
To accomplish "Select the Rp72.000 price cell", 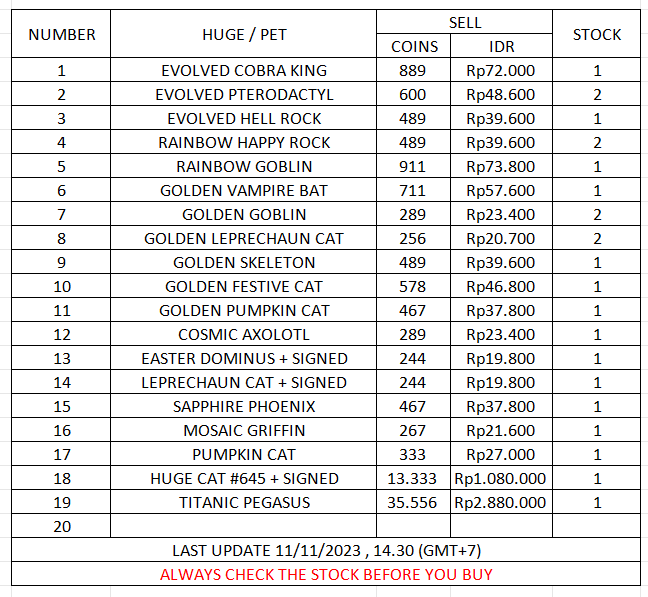I will (x=501, y=71).
